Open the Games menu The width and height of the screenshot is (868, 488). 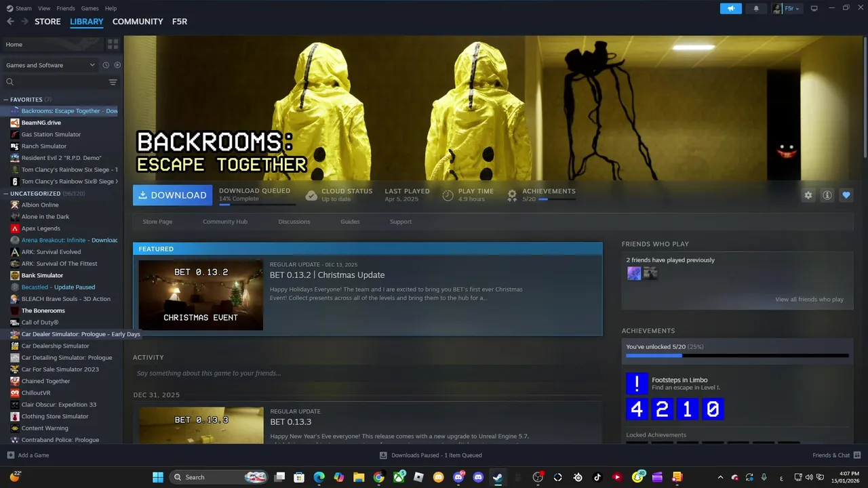click(x=90, y=8)
